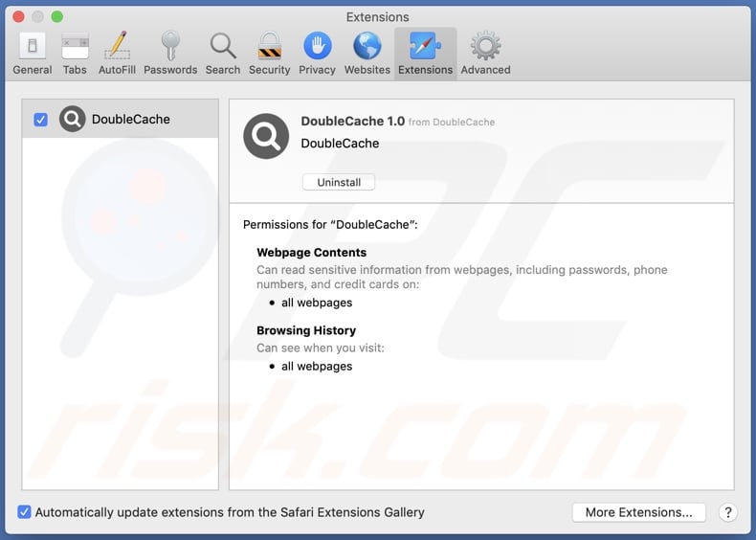Disable the DoubleCache extension checkbox
The image size is (756, 540).
[40, 119]
